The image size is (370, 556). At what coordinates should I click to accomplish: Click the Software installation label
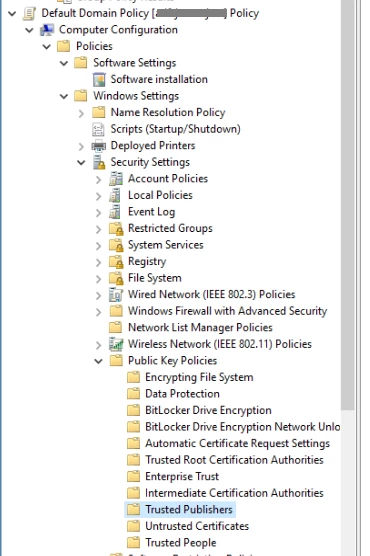coord(159,79)
